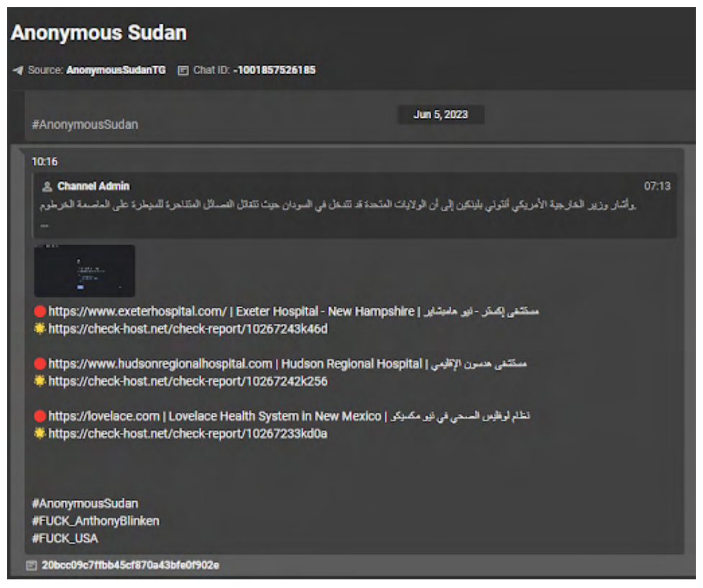Click the ellipsis under quoted Arabic text
703x588 pixels.
[45, 226]
